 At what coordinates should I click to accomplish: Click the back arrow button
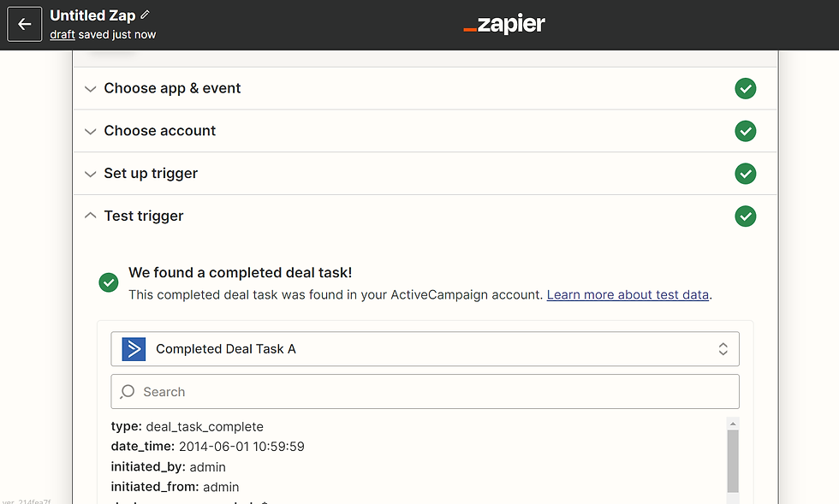tap(25, 24)
